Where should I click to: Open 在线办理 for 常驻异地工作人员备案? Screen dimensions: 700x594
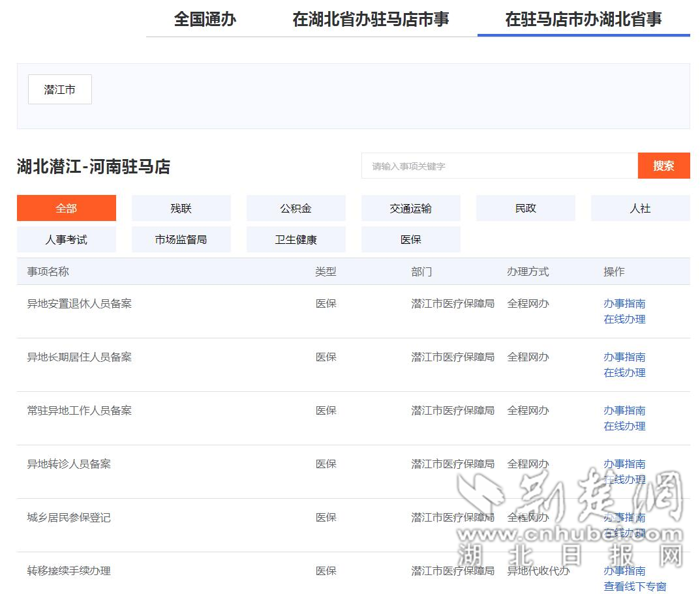click(x=624, y=426)
